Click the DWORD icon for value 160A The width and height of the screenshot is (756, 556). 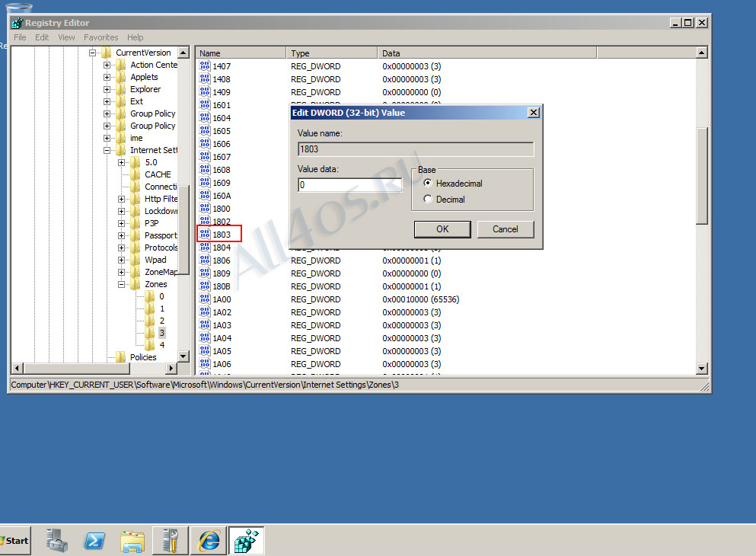205,196
